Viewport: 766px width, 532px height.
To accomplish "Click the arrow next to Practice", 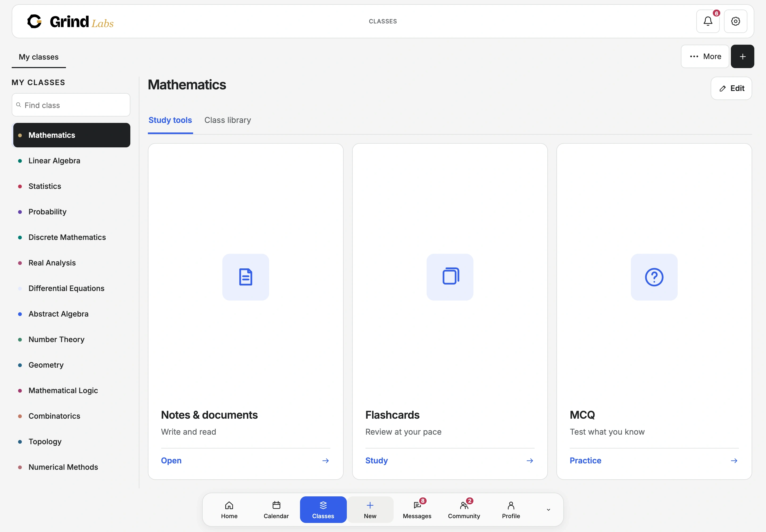I will click(x=734, y=461).
